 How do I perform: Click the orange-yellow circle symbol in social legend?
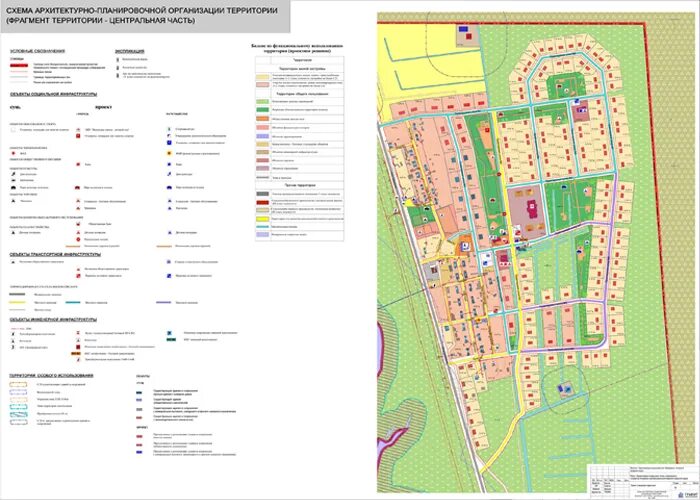coord(170,153)
